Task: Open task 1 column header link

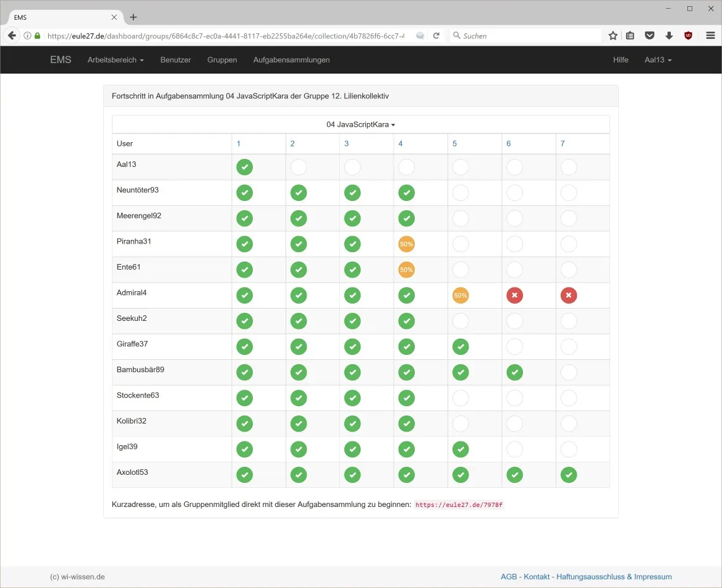Action: (239, 143)
